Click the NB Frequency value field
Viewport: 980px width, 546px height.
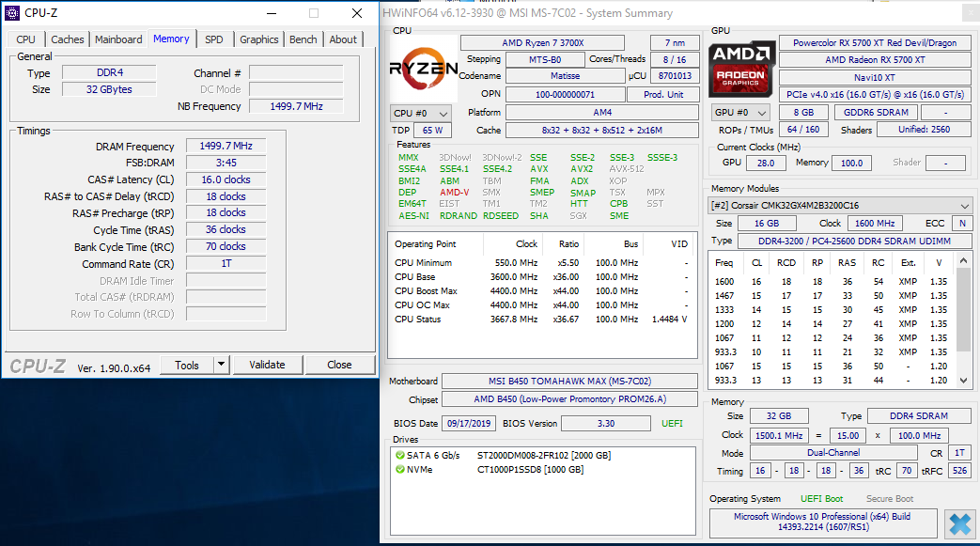coord(296,106)
